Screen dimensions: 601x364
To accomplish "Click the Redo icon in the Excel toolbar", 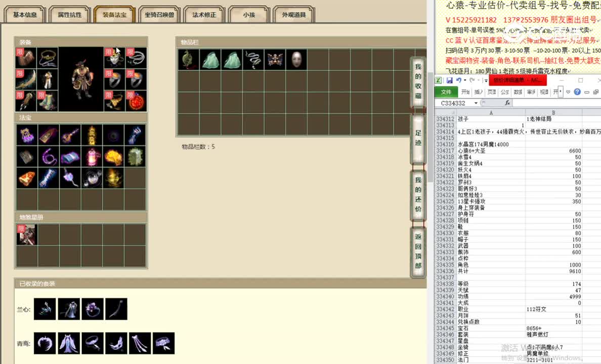I will 472,80.
